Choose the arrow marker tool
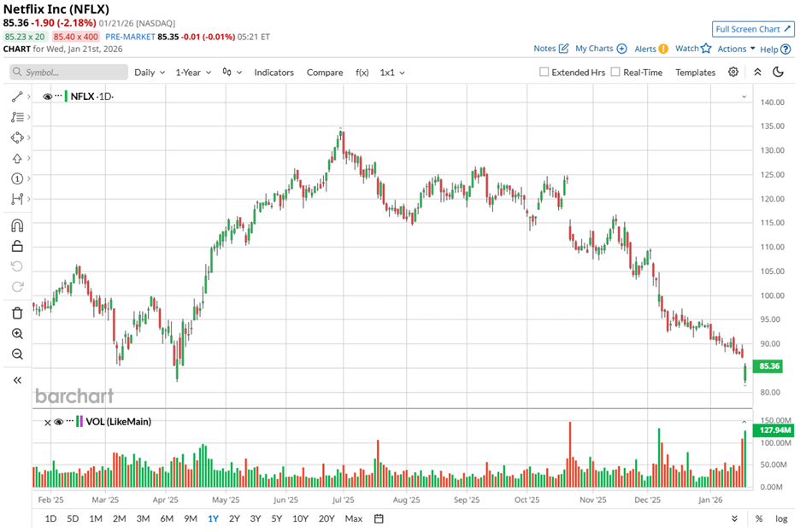 17,159
